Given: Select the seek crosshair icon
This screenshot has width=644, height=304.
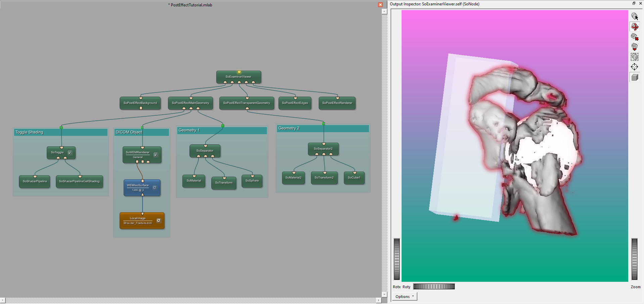Looking at the screenshot, I should pyautogui.click(x=634, y=67).
